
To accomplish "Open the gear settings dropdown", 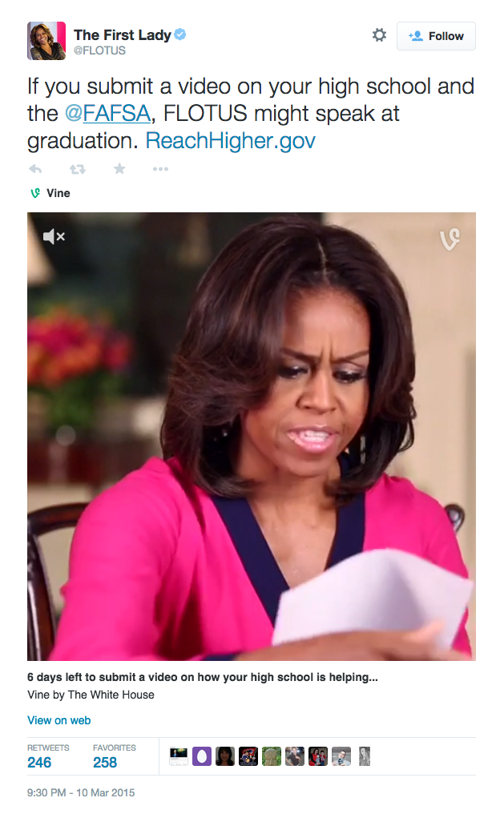I will [x=379, y=35].
